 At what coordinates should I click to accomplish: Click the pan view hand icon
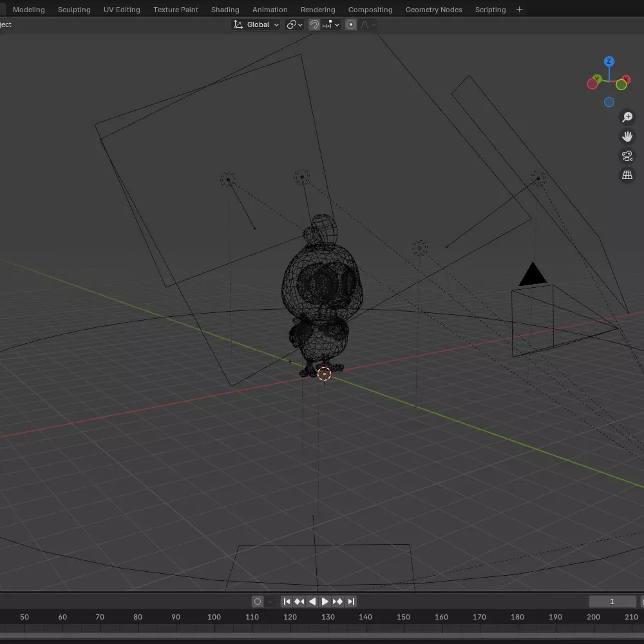click(627, 137)
